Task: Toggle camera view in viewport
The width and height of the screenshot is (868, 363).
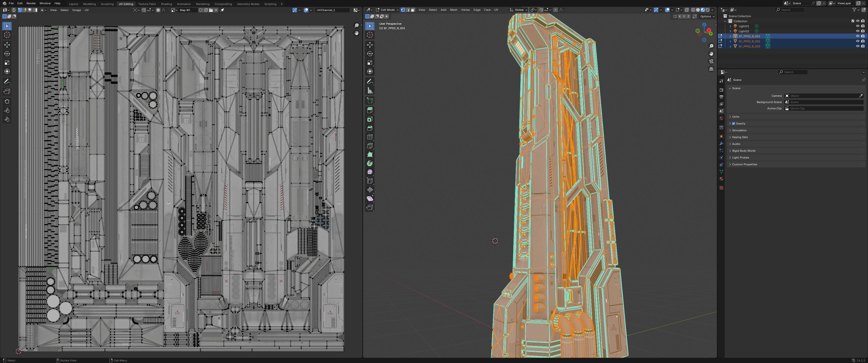Action: pyautogui.click(x=711, y=61)
